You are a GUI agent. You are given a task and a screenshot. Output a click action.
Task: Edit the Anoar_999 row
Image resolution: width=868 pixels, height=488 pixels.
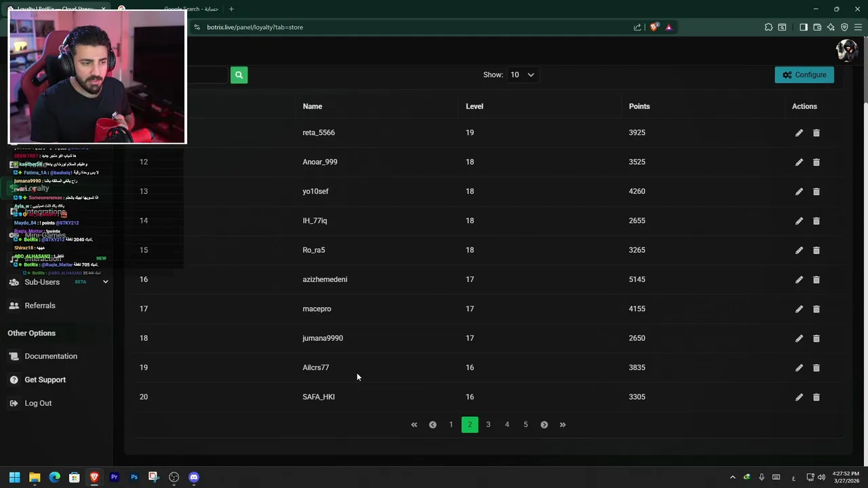(799, 162)
